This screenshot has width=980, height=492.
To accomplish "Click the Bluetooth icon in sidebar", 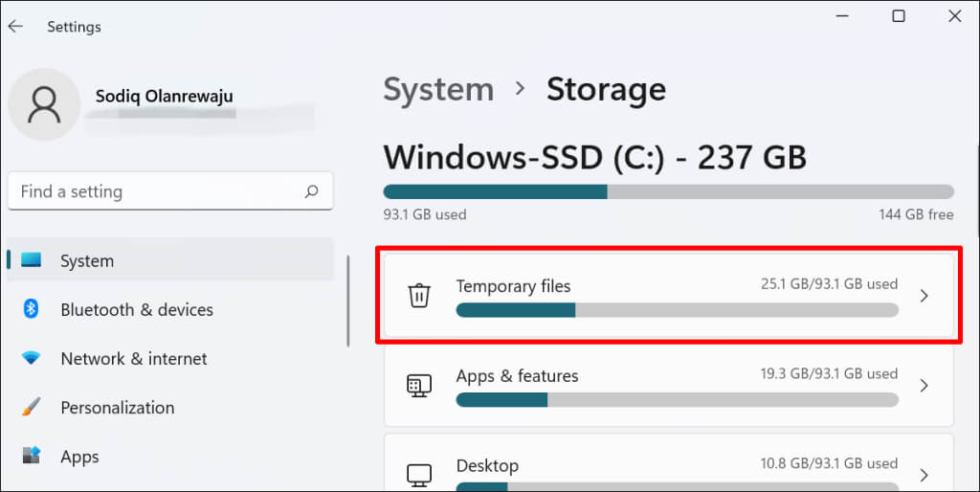I will click(x=31, y=309).
